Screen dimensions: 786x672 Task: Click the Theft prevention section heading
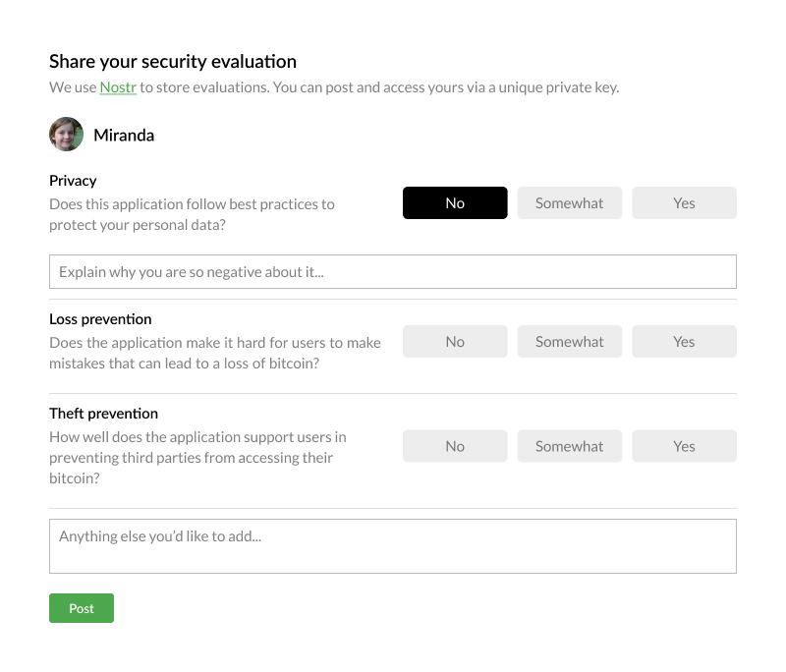(103, 413)
